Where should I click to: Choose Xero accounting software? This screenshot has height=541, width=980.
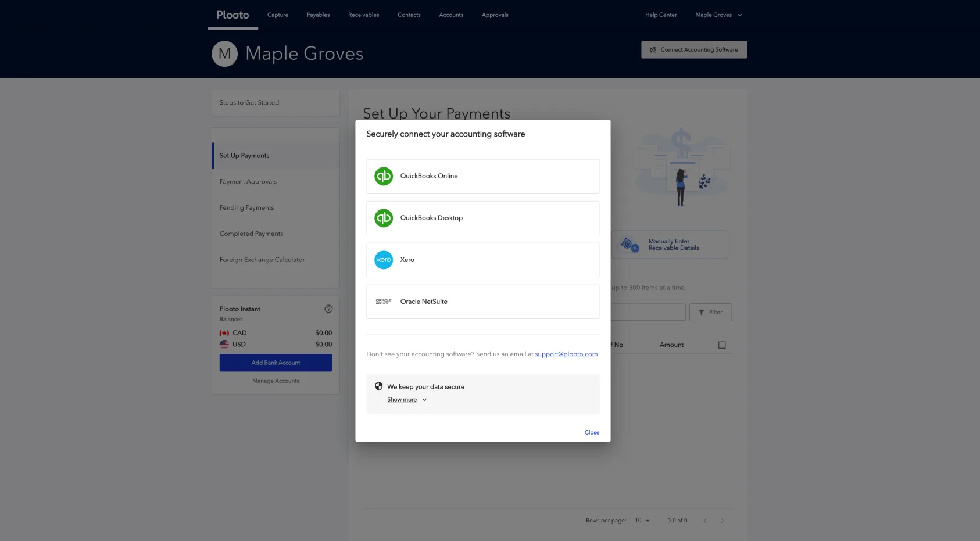coord(483,260)
